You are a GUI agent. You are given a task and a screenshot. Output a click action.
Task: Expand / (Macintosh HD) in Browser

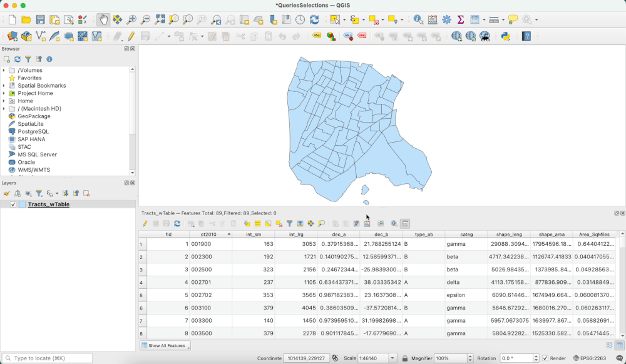(x=4, y=108)
